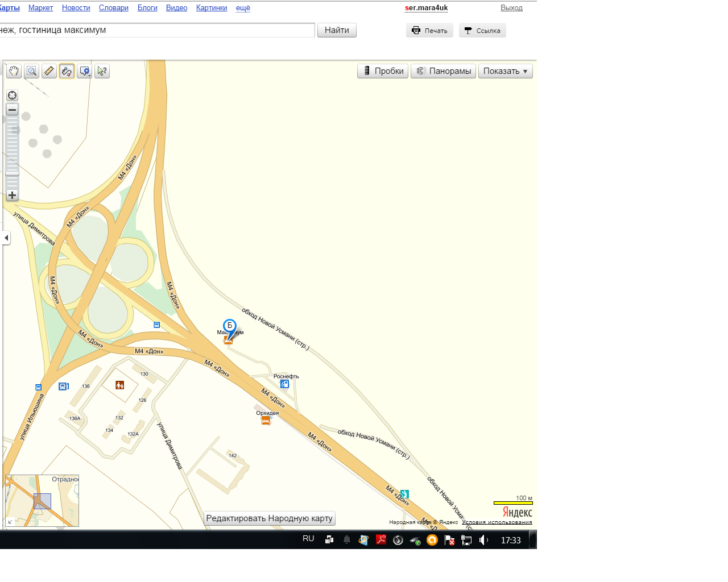Click the Максимум hotel icon

tap(228, 340)
